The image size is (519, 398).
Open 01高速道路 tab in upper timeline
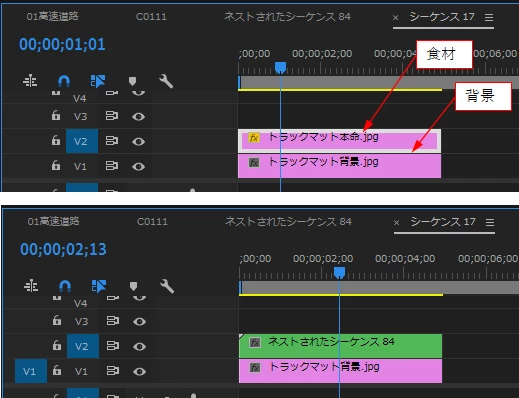53,16
